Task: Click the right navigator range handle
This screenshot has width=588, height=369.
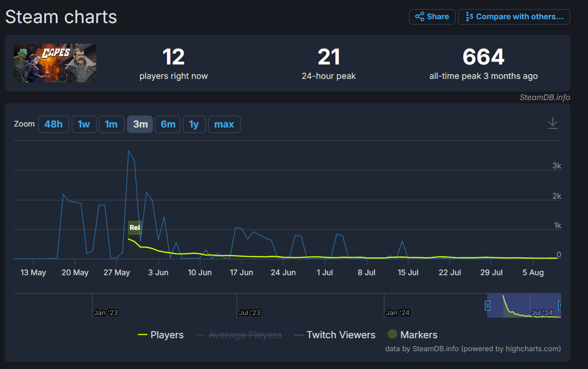Action: click(x=560, y=305)
